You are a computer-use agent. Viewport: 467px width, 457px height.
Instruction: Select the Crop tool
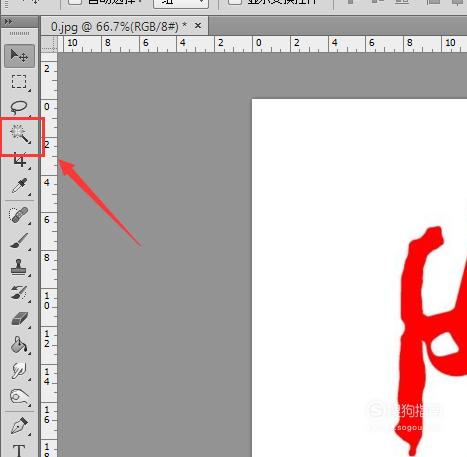point(20,161)
